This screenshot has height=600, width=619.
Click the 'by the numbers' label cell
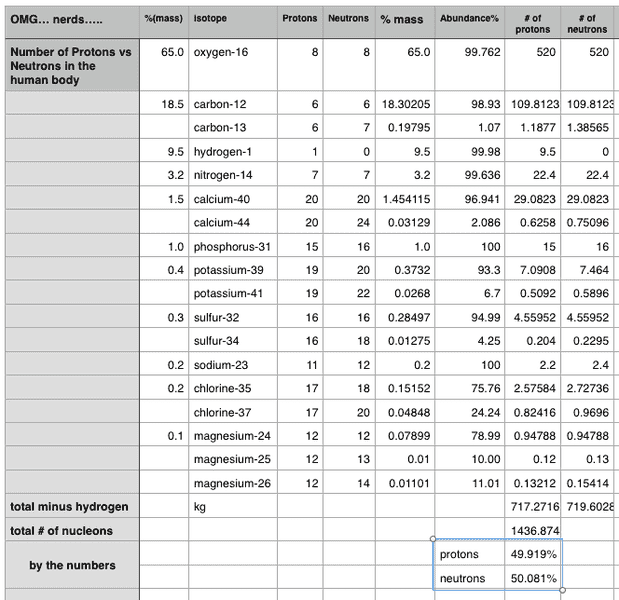72,565
